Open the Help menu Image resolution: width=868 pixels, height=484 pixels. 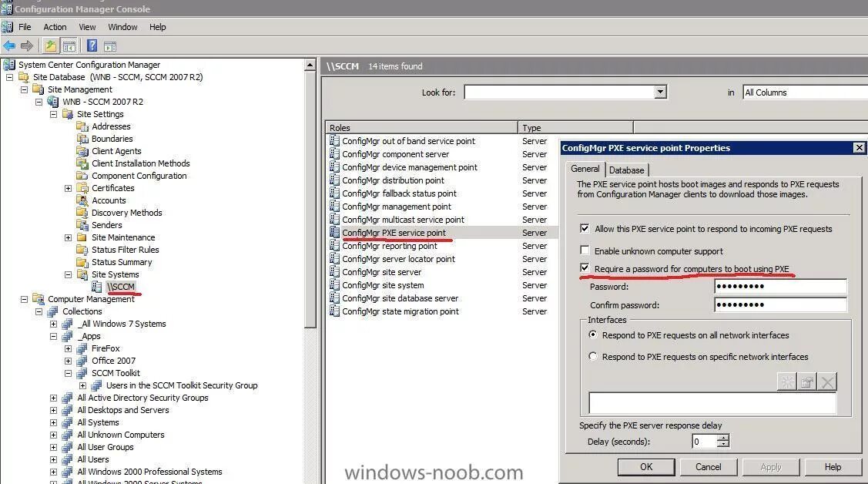158,27
